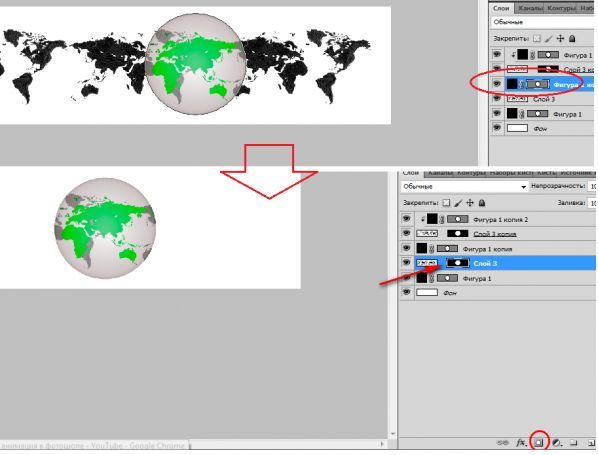Viewport: 598px width, 455px height.
Task: Click black fill thumbnail of Фигура 1, lower panel
Action: (422, 278)
